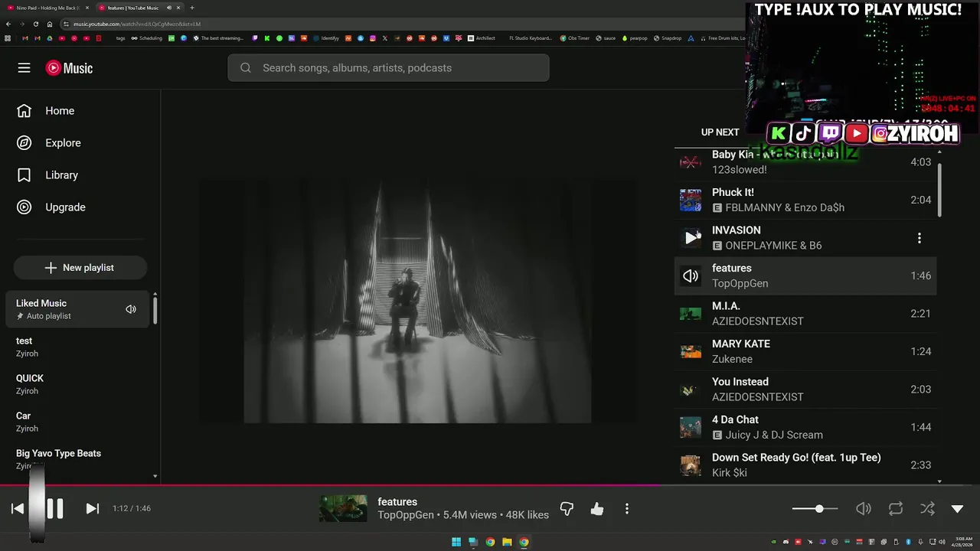Skip to the next track
This screenshot has height=551, width=980.
pyautogui.click(x=92, y=508)
